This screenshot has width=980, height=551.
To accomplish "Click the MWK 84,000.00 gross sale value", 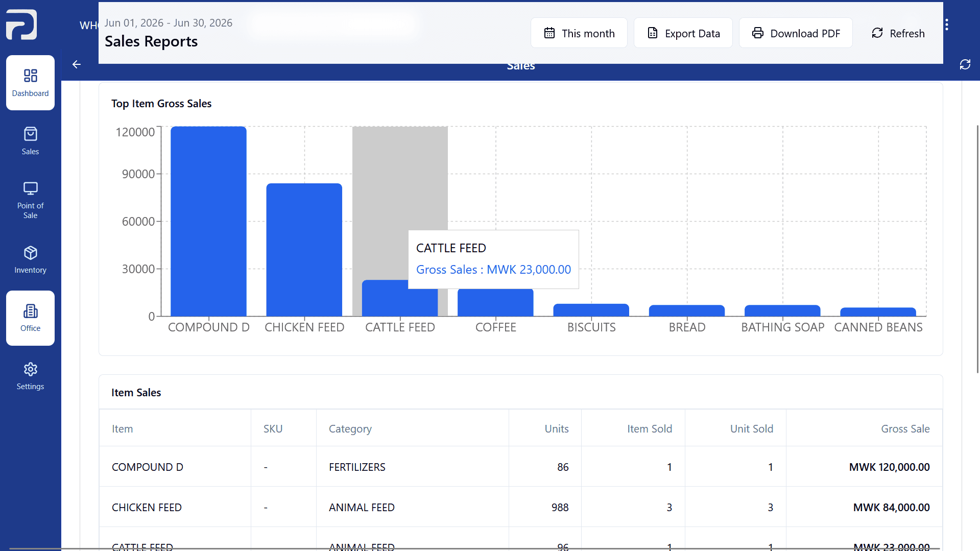I will tap(891, 507).
